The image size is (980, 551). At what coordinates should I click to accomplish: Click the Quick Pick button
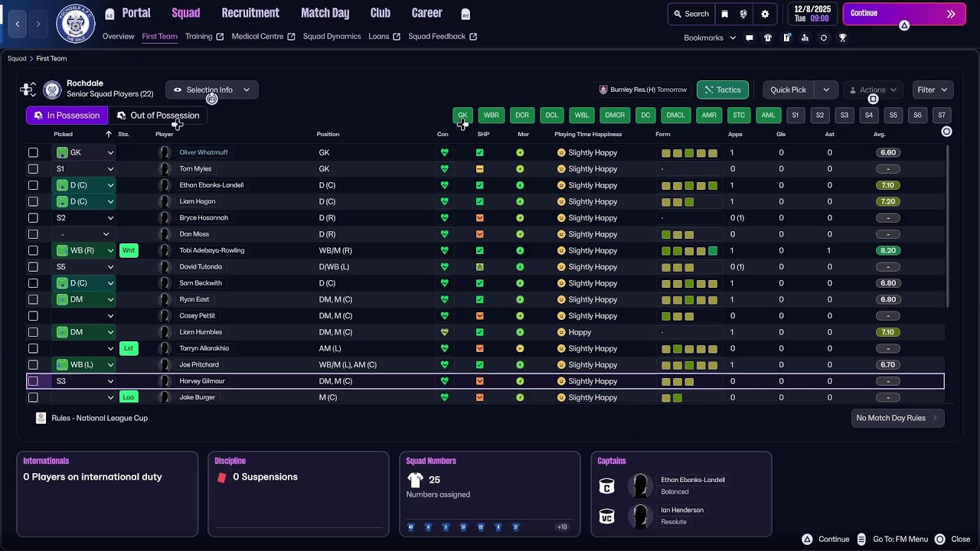[x=789, y=90]
